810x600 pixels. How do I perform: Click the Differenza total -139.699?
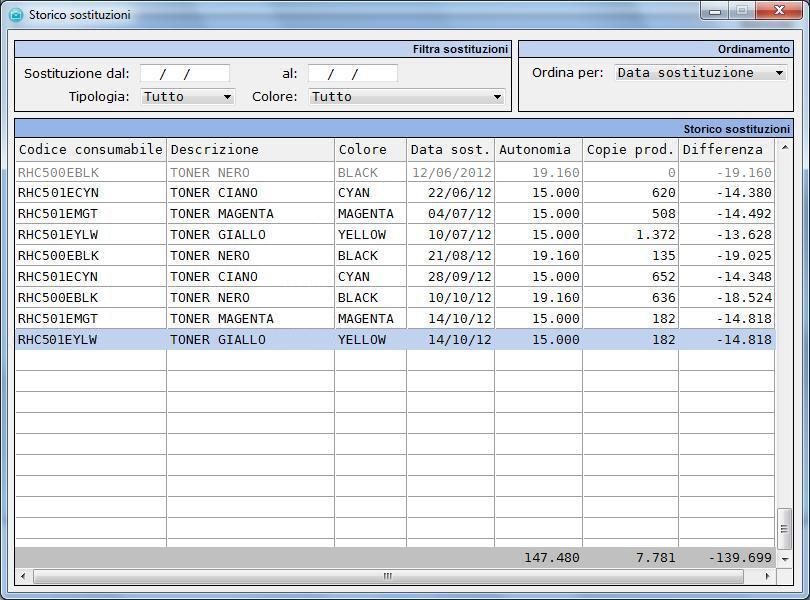click(740, 558)
